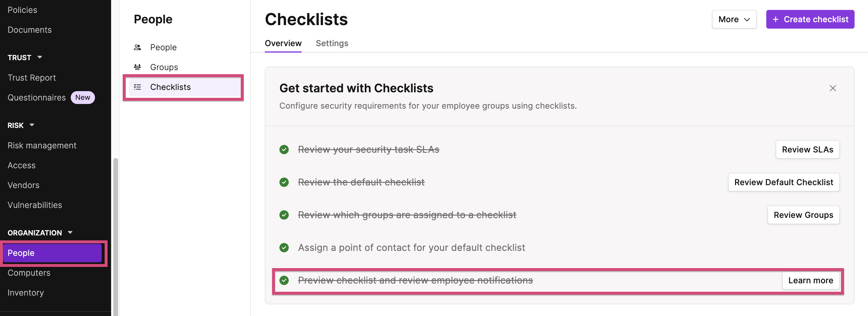Dismiss the Get started with Checklists card
This screenshot has width=868, height=316.
click(833, 88)
